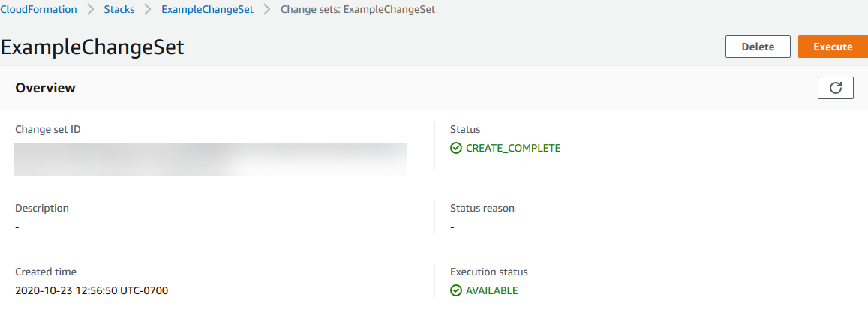Click the created time value 2020-10-23
The width and height of the screenshot is (868, 313).
pos(92,290)
